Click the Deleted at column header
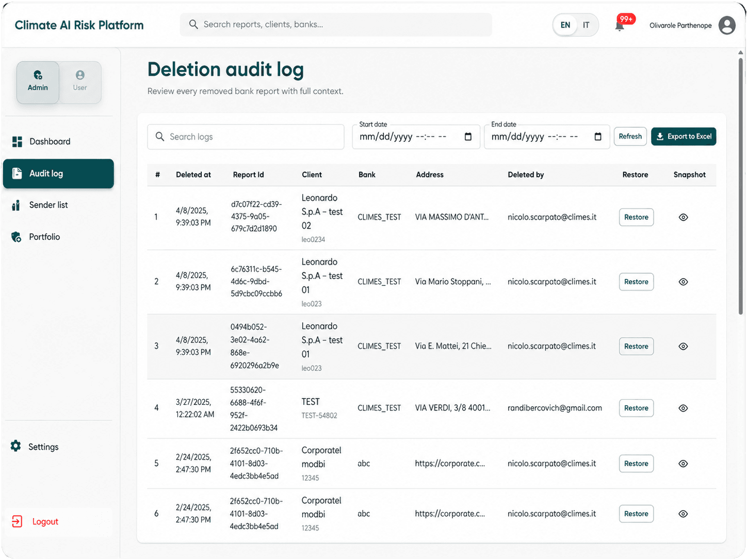747x560 pixels. tap(193, 175)
